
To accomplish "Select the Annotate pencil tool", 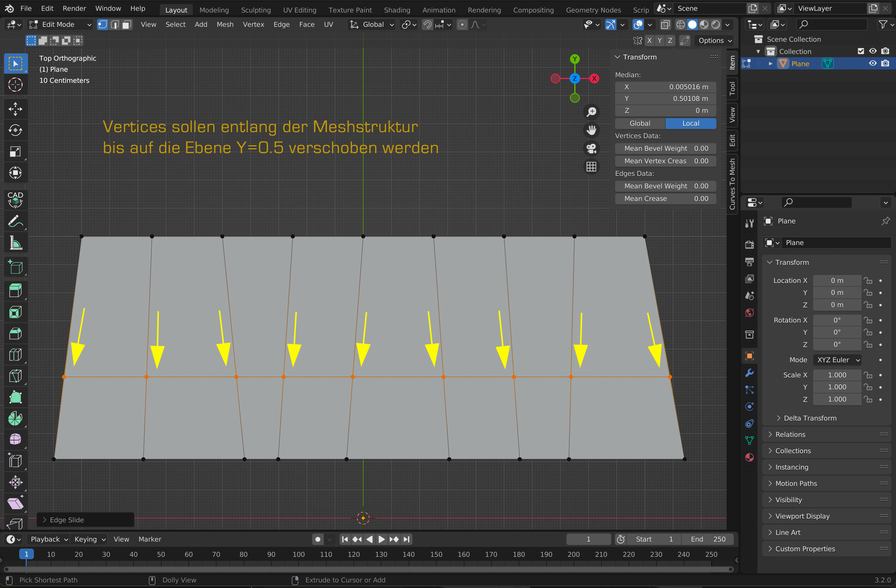I will coord(15,221).
